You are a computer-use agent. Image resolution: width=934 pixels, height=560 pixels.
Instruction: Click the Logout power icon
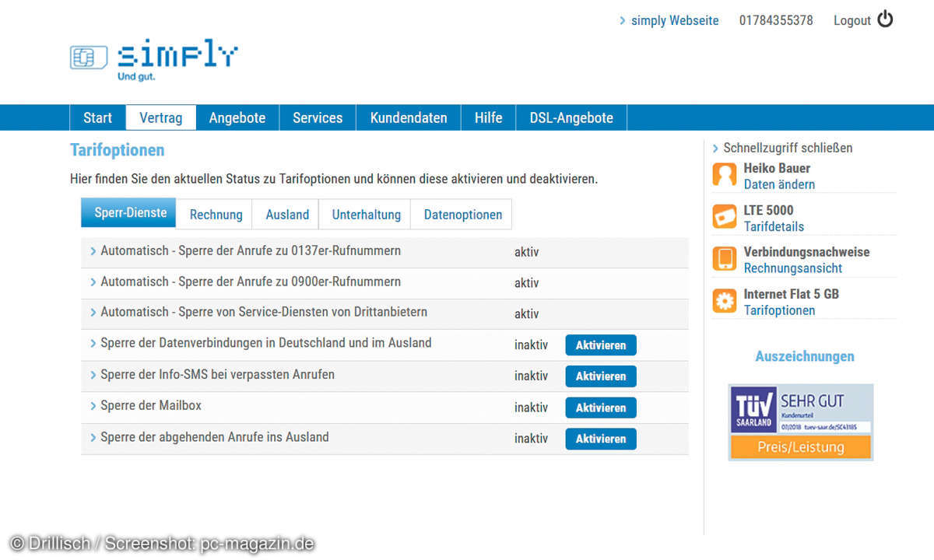[885, 19]
